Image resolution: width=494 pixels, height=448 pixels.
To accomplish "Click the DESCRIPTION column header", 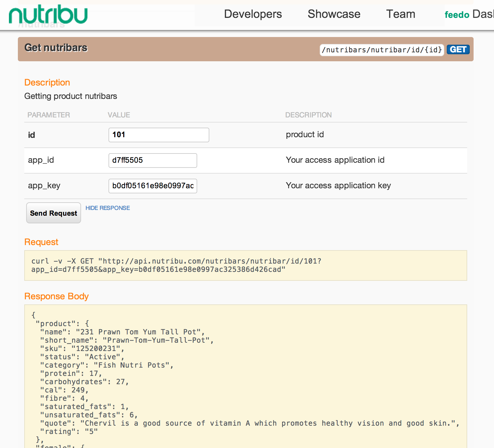I will [x=308, y=115].
